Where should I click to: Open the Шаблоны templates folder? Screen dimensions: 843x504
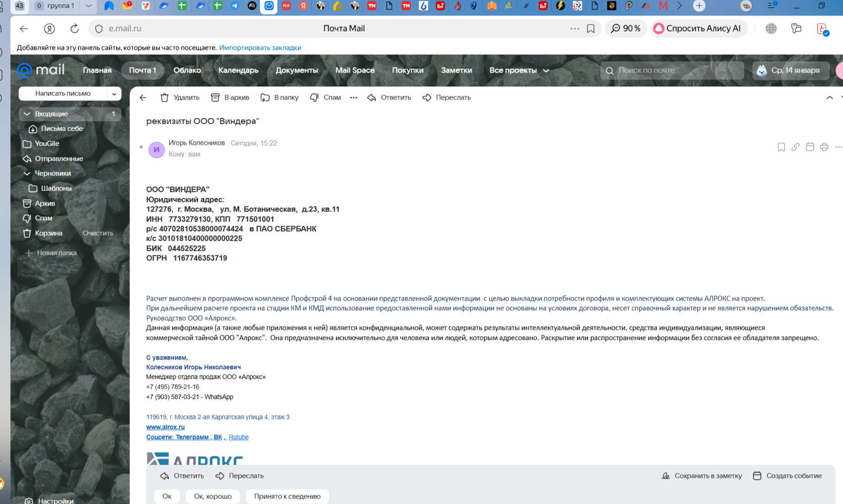click(x=56, y=188)
